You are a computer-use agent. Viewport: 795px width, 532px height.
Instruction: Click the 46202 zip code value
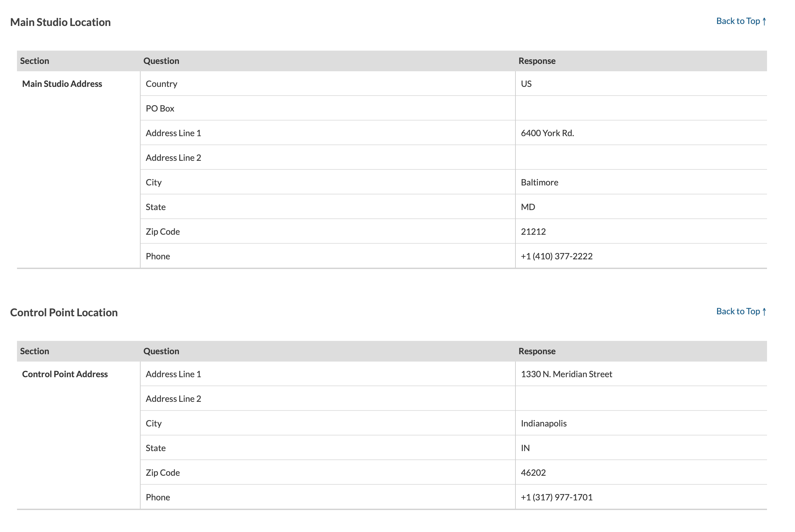[x=533, y=472]
